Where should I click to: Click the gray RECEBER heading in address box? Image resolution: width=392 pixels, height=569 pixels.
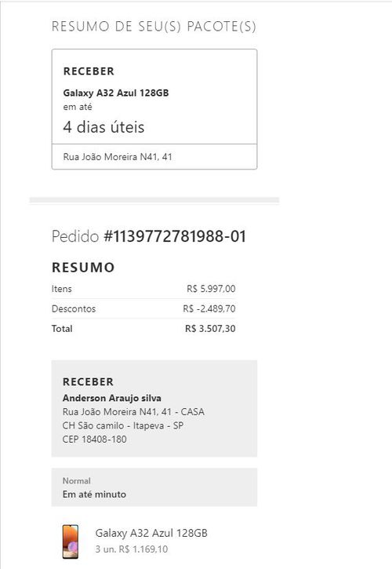88,381
